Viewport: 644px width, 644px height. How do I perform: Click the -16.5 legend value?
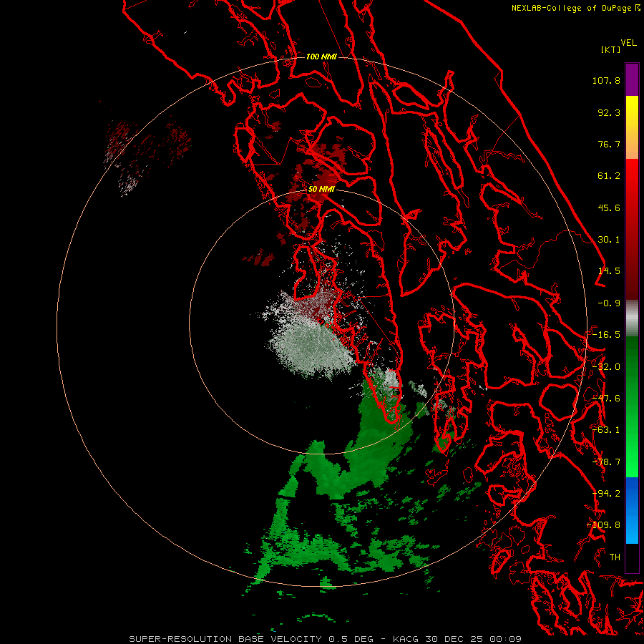[606, 335]
